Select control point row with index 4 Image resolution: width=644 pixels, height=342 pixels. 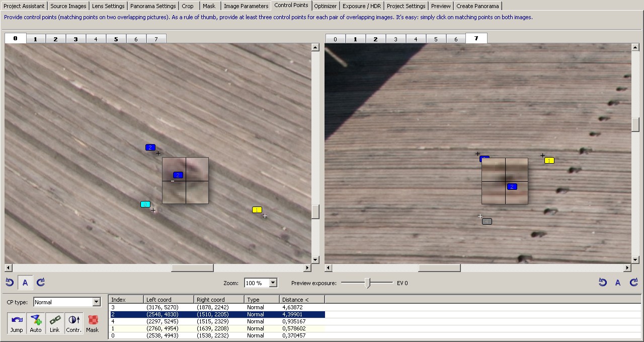coord(216,321)
